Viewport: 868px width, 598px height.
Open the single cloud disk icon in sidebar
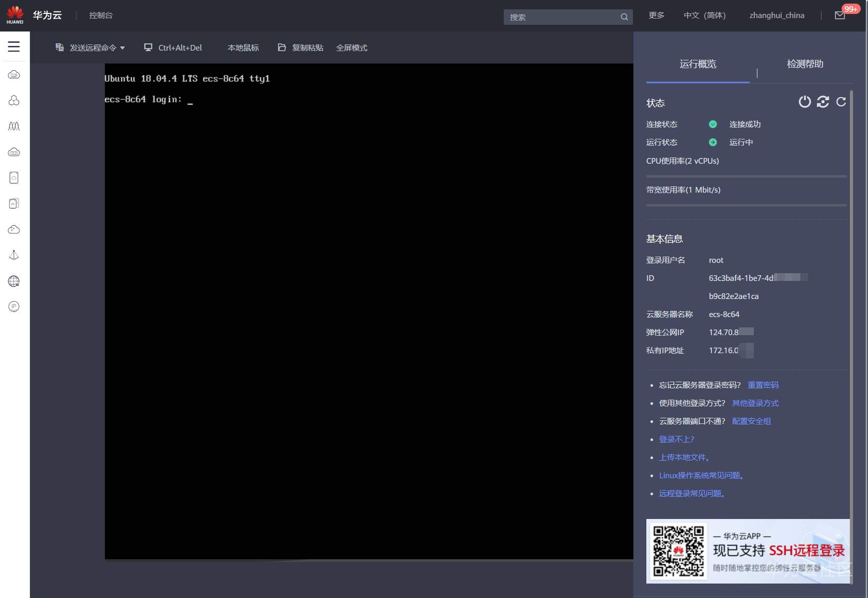14,178
